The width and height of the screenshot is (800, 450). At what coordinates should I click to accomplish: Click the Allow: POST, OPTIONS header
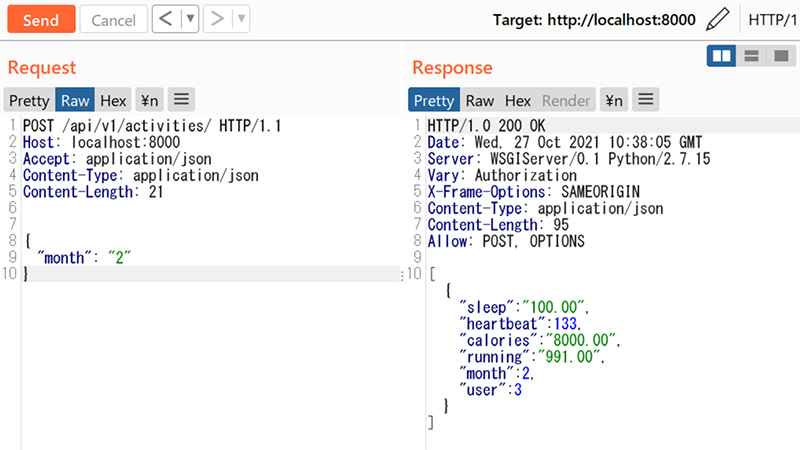click(506, 241)
